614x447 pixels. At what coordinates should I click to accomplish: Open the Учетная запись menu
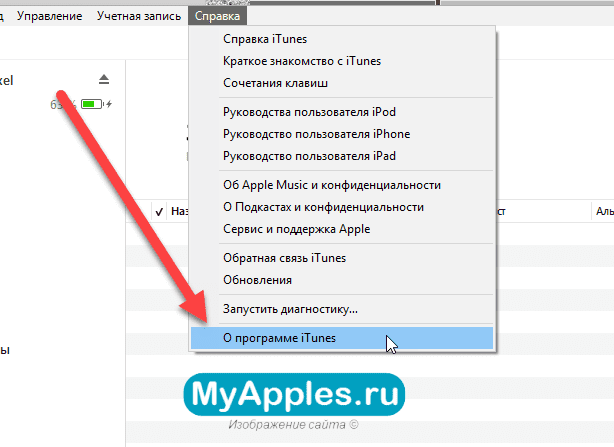point(139,16)
